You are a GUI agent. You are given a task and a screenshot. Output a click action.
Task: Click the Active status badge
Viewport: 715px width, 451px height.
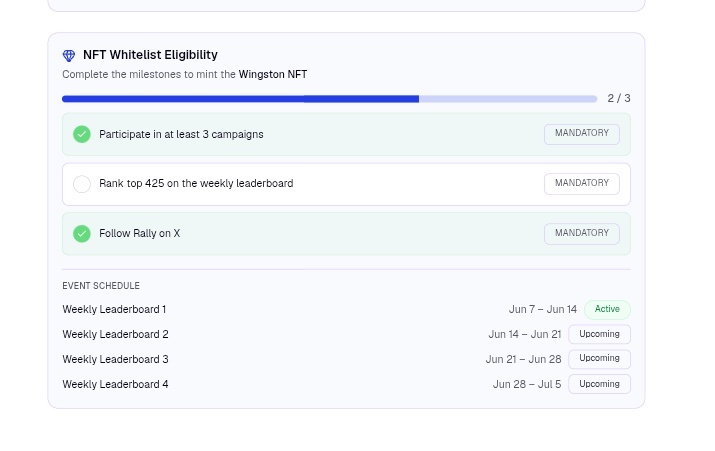click(607, 309)
